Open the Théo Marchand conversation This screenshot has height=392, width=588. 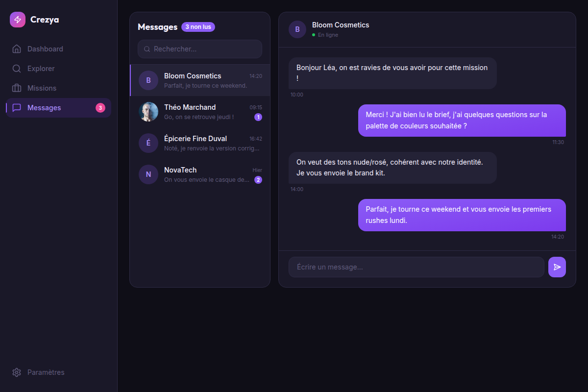click(x=200, y=112)
